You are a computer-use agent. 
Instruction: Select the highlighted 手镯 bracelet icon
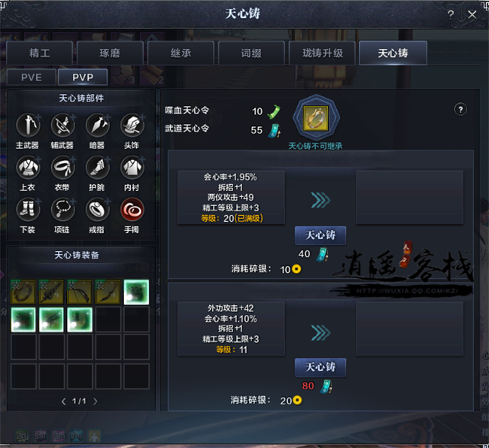(132, 210)
